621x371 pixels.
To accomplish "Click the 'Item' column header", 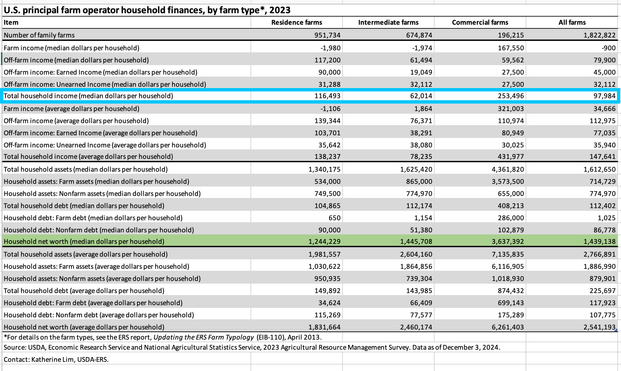I will (x=11, y=23).
